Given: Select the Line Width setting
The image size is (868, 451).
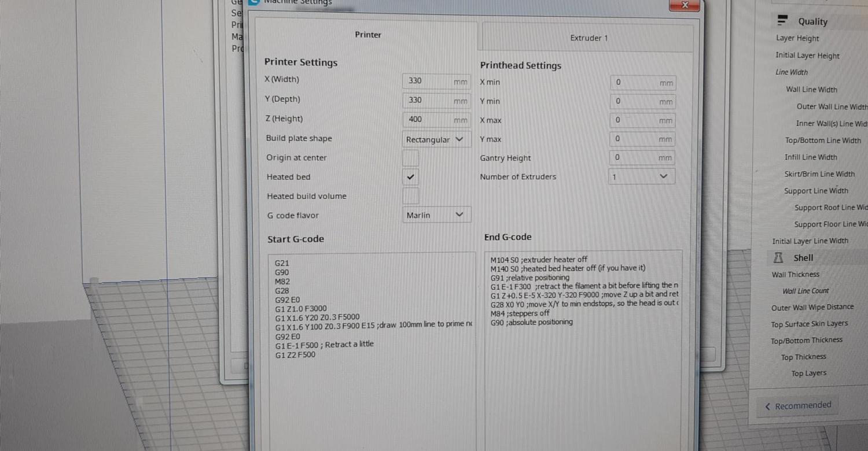Looking at the screenshot, I should [791, 72].
